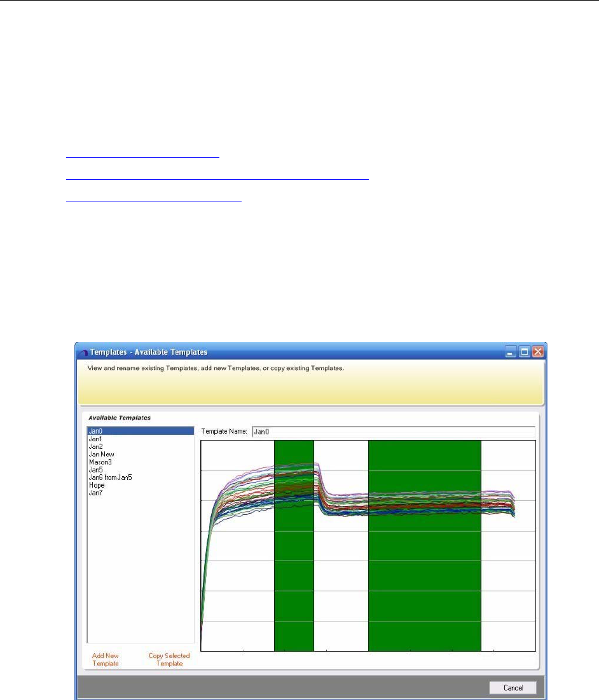Select the Jan6 from Jan5 template
Screen dimensions: 599x700
pyautogui.click(x=110, y=477)
